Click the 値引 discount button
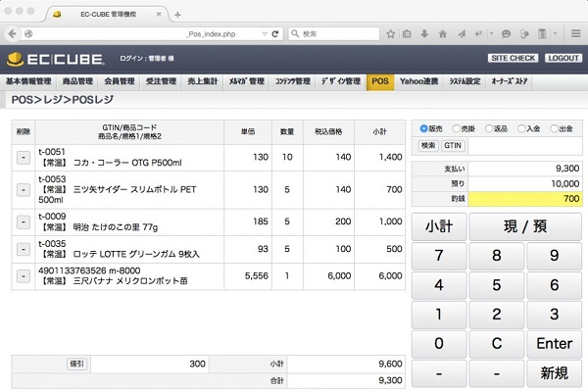The width and height of the screenshot is (588, 392). point(76,363)
